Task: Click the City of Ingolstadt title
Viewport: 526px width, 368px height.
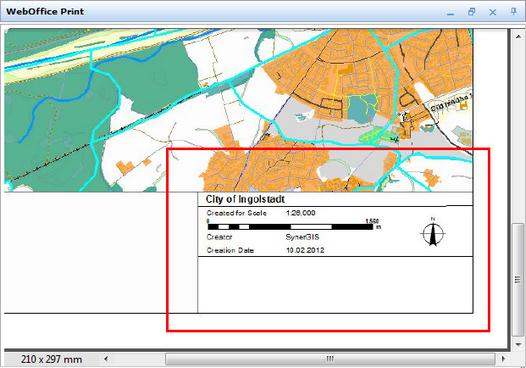Action: (245, 199)
